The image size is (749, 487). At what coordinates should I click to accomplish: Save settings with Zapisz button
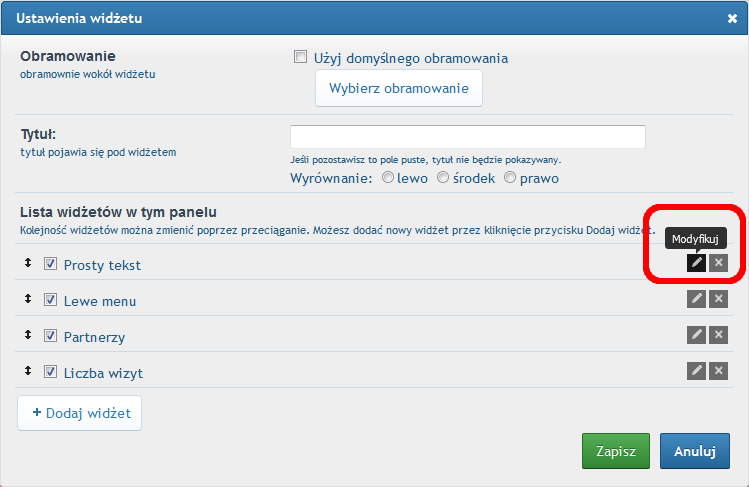pos(616,451)
